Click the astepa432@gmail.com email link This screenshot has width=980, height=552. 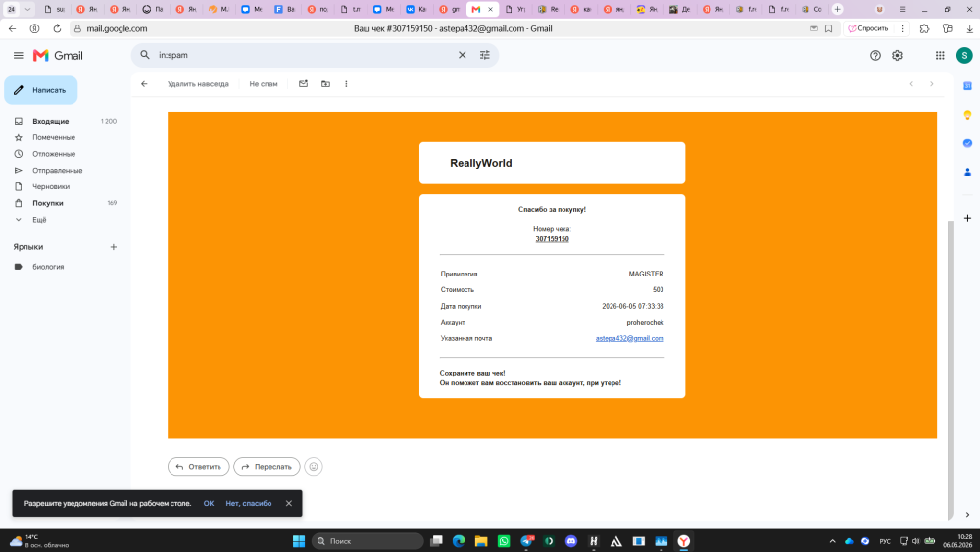(629, 338)
